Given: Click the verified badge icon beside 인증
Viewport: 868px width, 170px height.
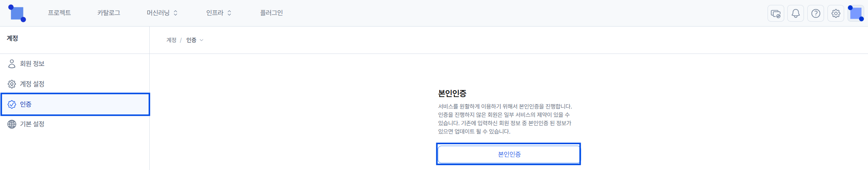Looking at the screenshot, I should [x=12, y=104].
